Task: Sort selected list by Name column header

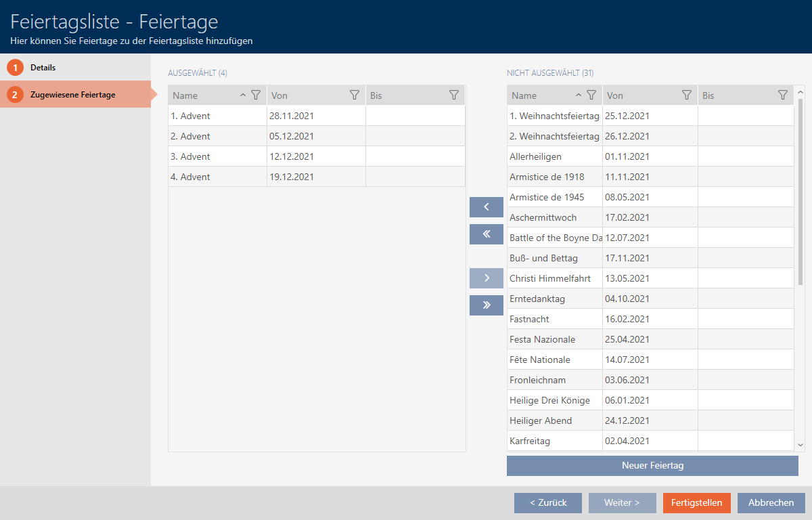Action: pos(203,95)
